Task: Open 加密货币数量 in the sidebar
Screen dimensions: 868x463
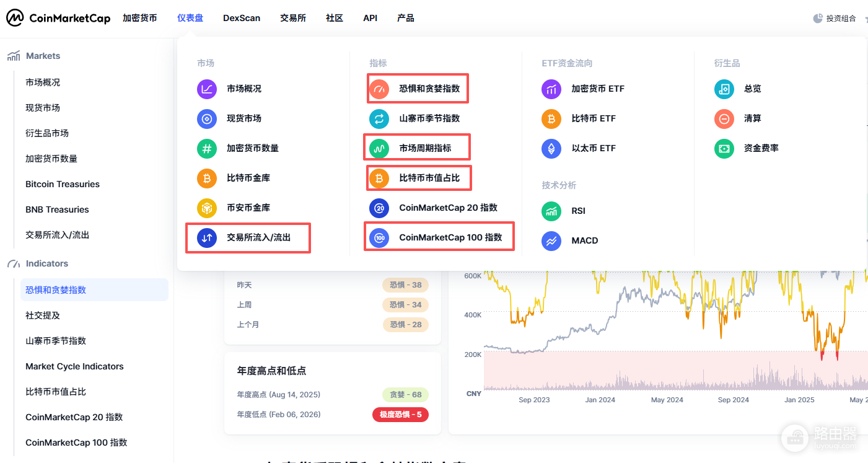Action: pos(51,159)
